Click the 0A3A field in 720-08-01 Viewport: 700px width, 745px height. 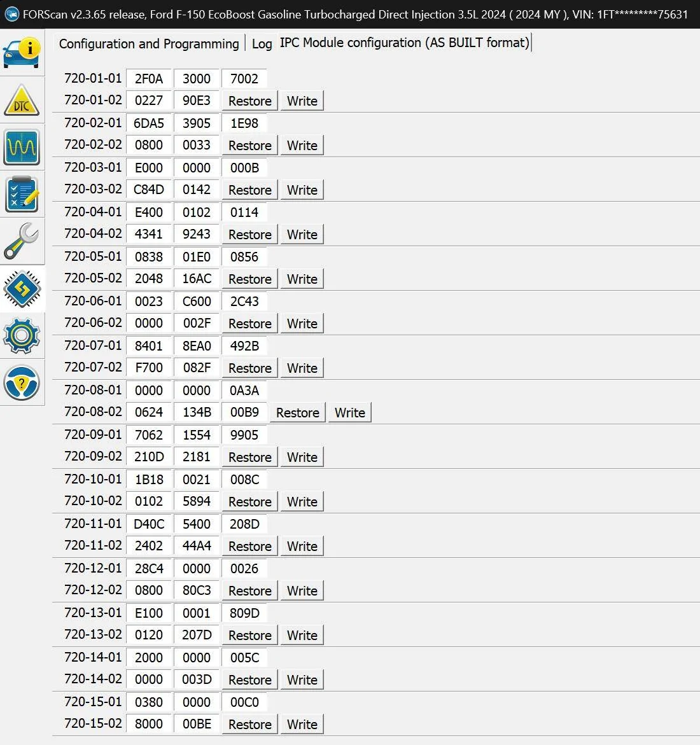(244, 390)
